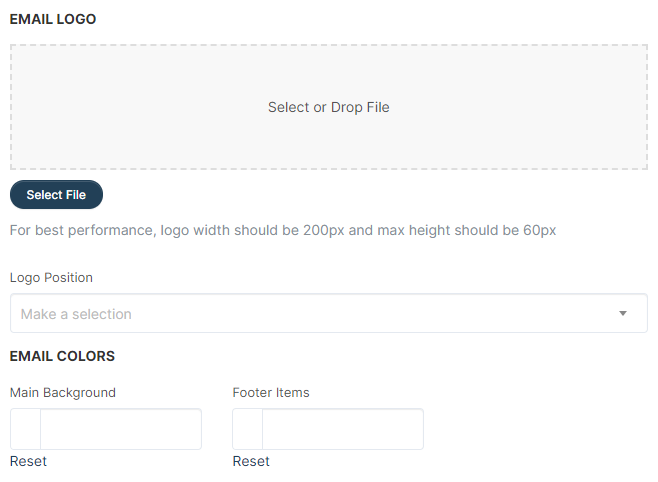The height and width of the screenshot is (482, 658).
Task: Click the Main Background label
Action: pyautogui.click(x=63, y=393)
